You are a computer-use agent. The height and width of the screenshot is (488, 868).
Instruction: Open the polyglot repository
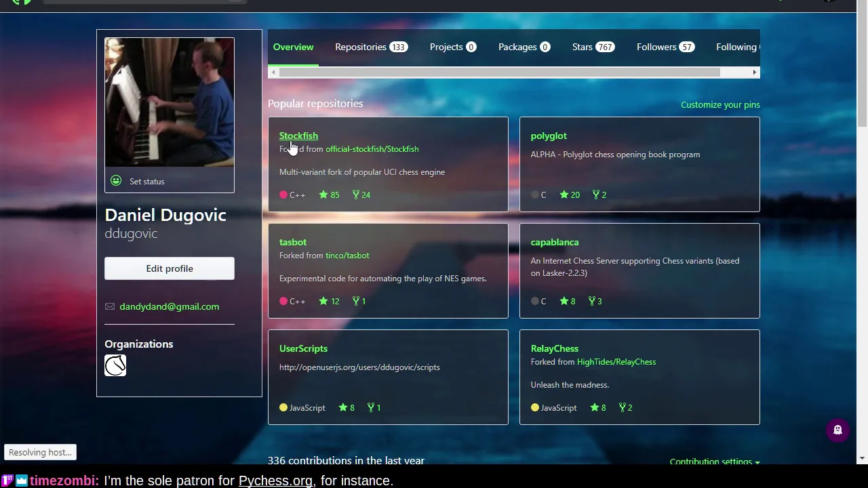(x=549, y=136)
